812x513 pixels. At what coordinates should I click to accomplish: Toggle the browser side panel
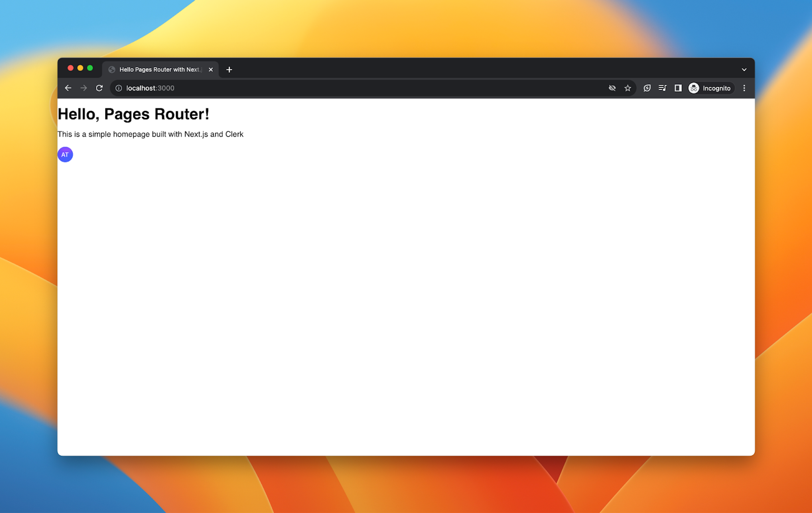(678, 88)
